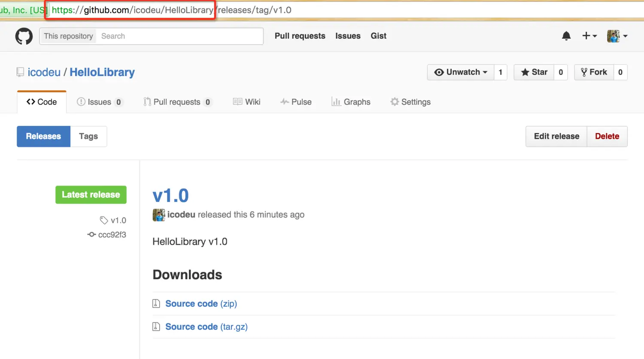Open the Pulse tab
Image resolution: width=644 pixels, height=359 pixels.
[296, 102]
